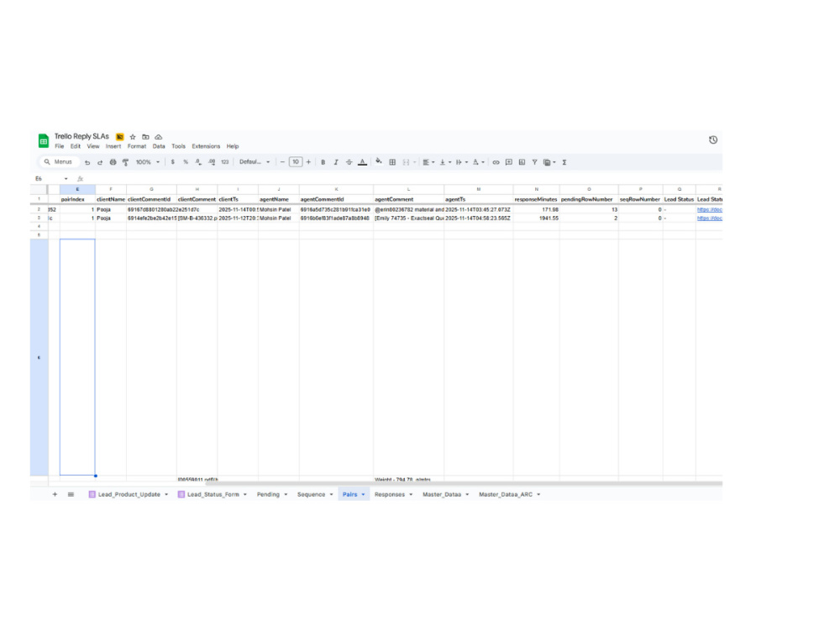Open horizontal align dropdown
Screen dimensions: 840x631
point(428,162)
